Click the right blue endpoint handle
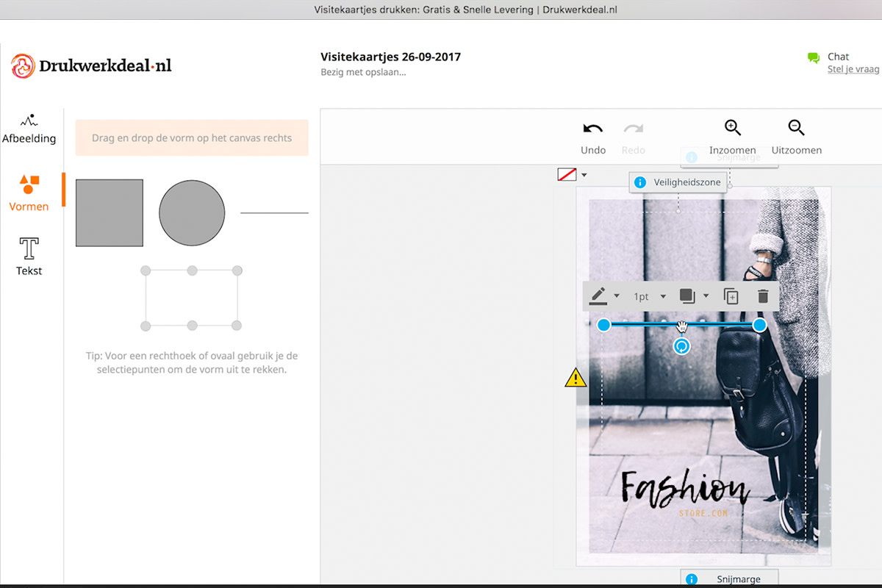The image size is (882, 588). pyautogui.click(x=759, y=325)
